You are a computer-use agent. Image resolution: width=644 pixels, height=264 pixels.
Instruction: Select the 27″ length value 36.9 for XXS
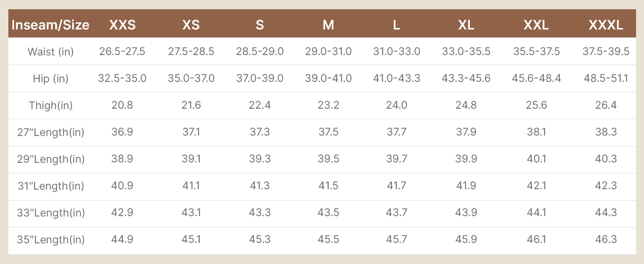coord(122,132)
